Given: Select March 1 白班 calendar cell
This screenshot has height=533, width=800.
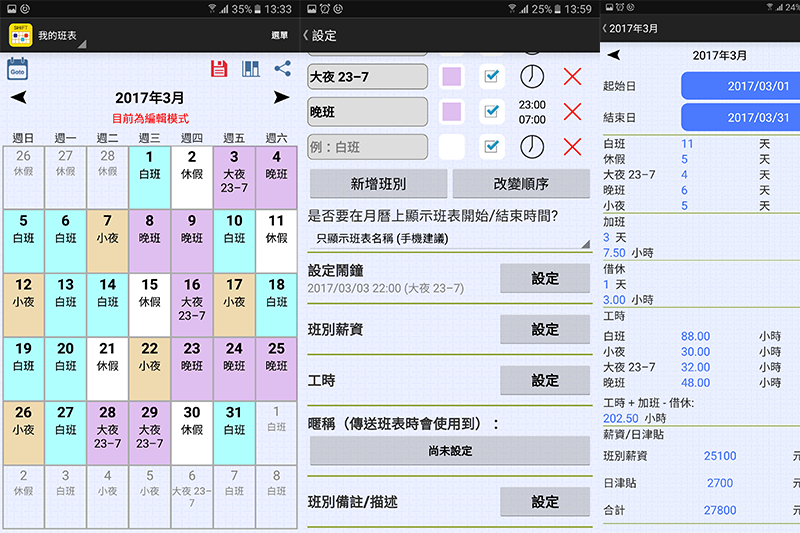Looking at the screenshot, I should point(149,177).
